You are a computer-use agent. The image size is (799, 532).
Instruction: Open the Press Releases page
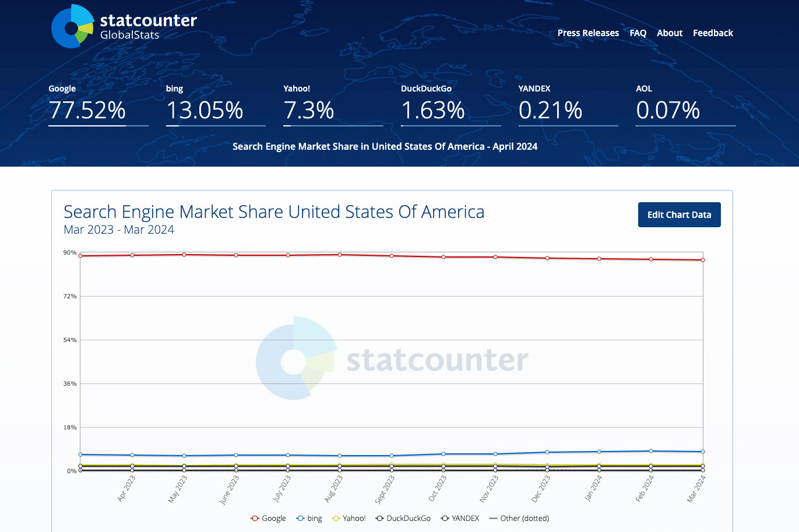[x=587, y=33]
